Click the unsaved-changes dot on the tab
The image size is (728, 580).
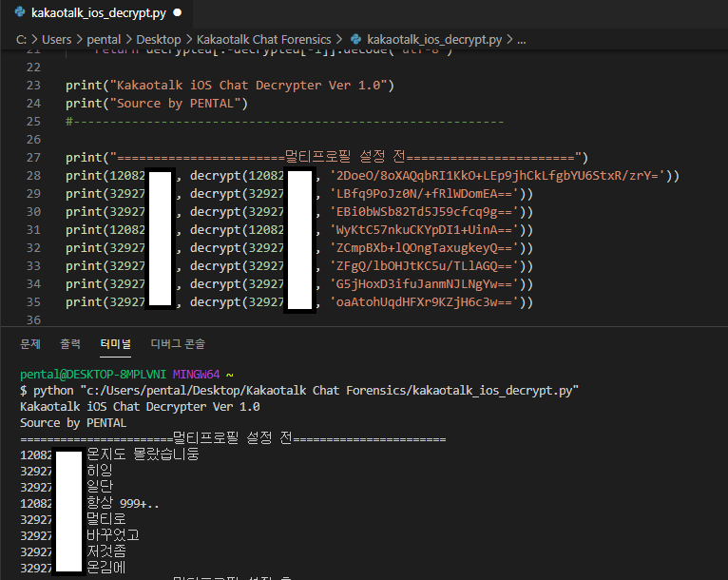[178, 13]
